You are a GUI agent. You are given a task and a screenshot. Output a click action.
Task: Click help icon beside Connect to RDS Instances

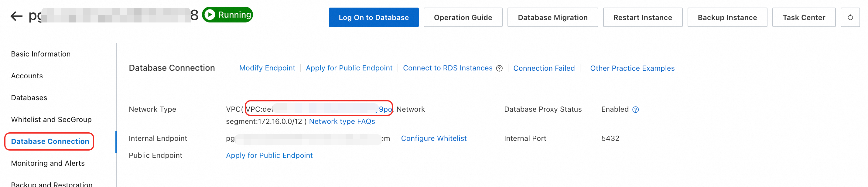click(499, 68)
